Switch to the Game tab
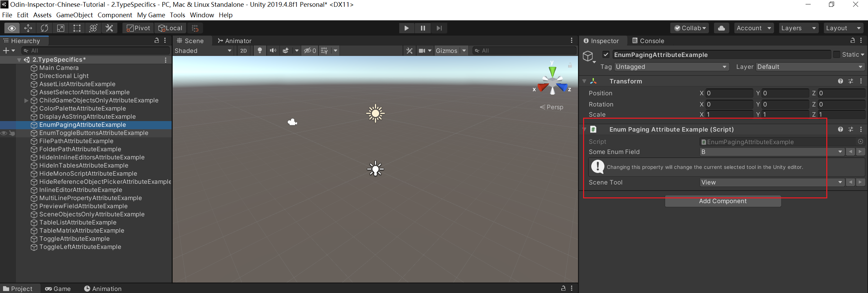The height and width of the screenshot is (293, 868). [x=58, y=289]
